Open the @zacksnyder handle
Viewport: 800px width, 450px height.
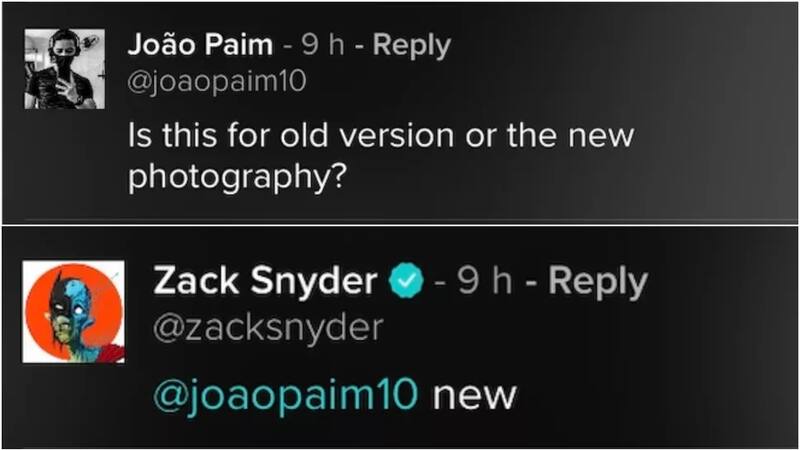coord(267,327)
